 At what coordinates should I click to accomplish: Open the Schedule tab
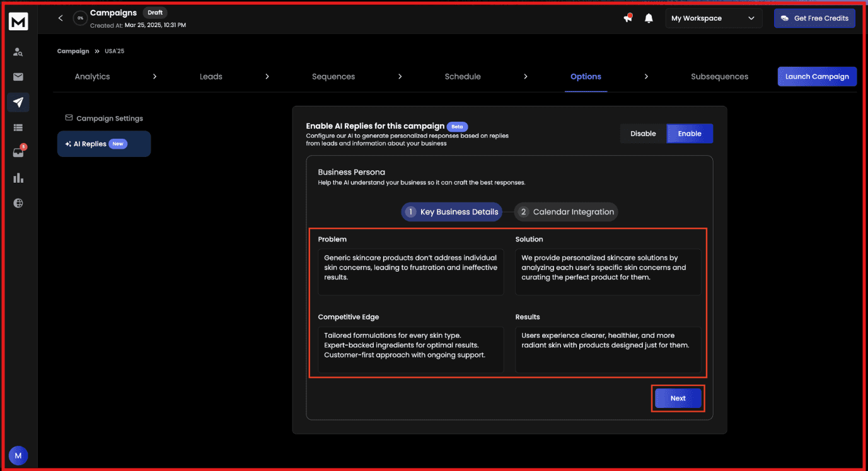point(463,76)
